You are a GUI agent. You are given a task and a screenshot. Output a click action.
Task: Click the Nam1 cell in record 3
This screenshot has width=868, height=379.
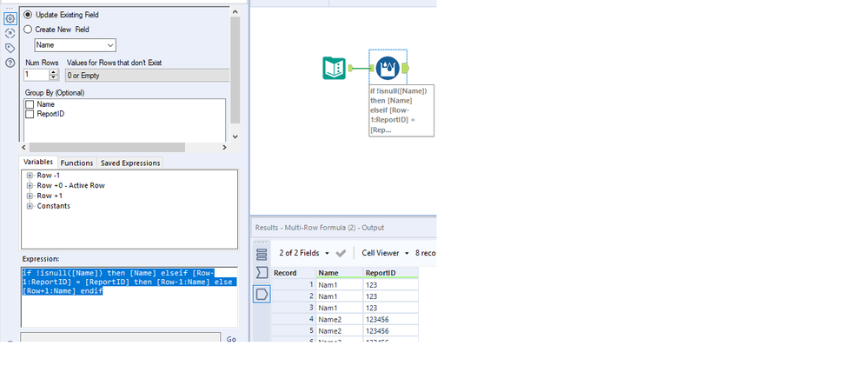point(340,308)
